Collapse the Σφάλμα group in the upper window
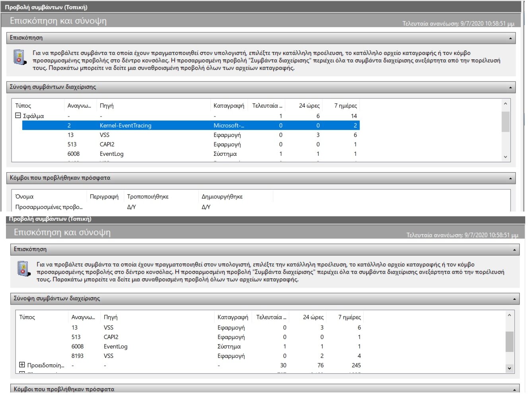This screenshot has width=532, height=396. pos(18,116)
